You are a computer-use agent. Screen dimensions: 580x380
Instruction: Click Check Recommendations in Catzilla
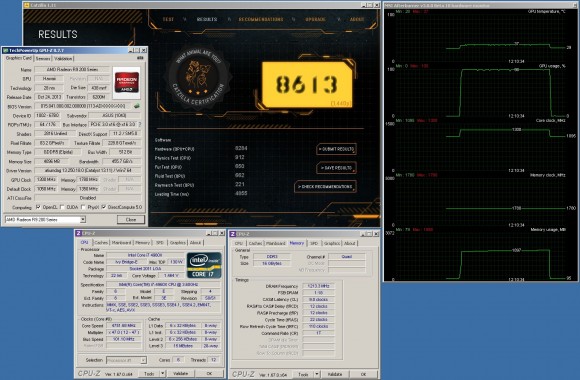325,187
